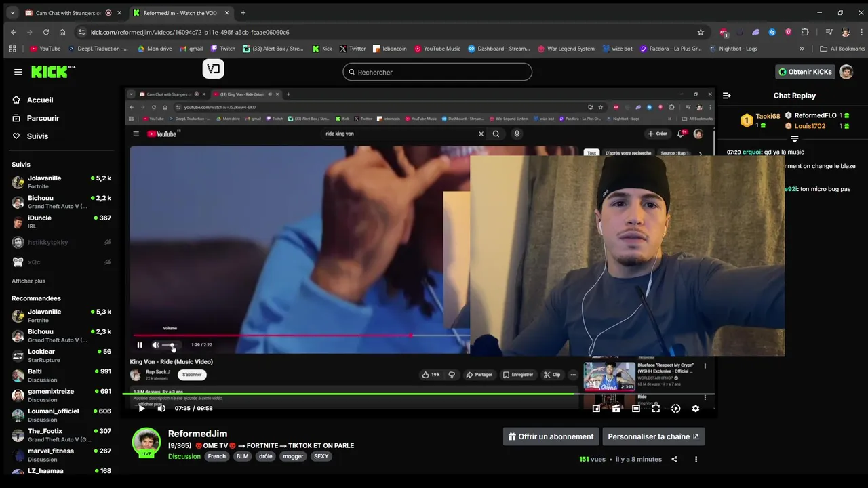868x488 pixels.
Task: Select the French tag
Action: (217, 456)
